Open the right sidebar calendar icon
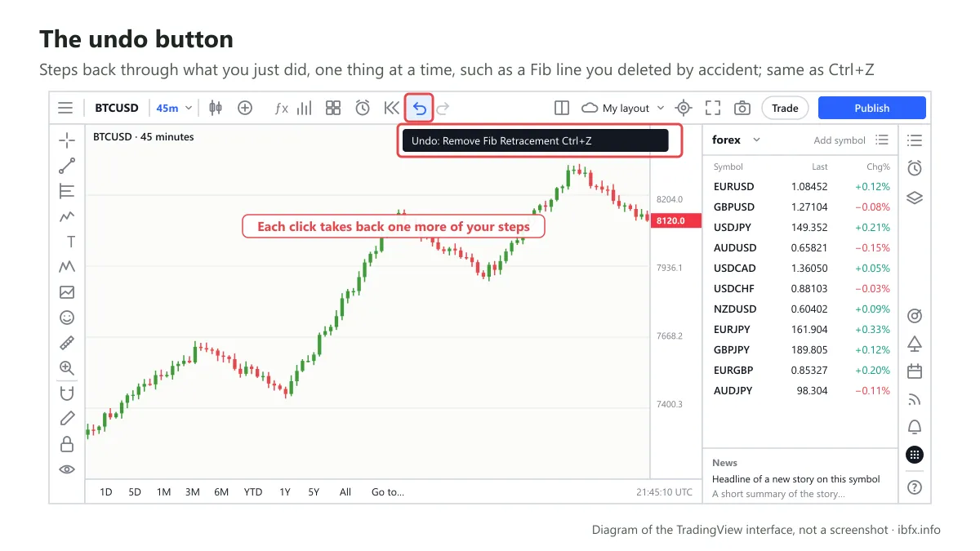 pyautogui.click(x=915, y=371)
